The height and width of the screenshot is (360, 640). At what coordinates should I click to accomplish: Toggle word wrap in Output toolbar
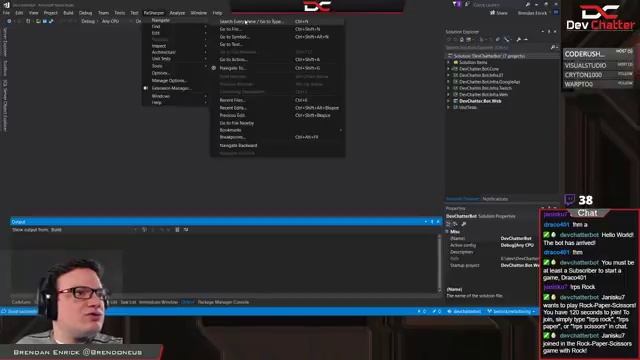186,230
